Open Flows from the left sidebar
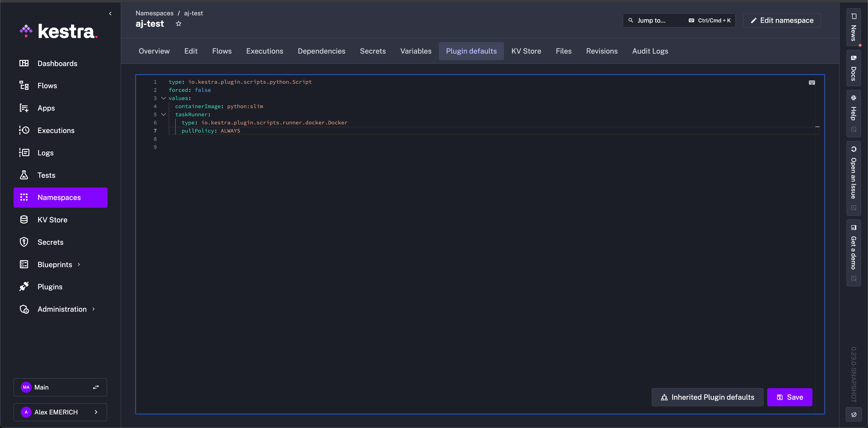The height and width of the screenshot is (428, 868). (47, 85)
